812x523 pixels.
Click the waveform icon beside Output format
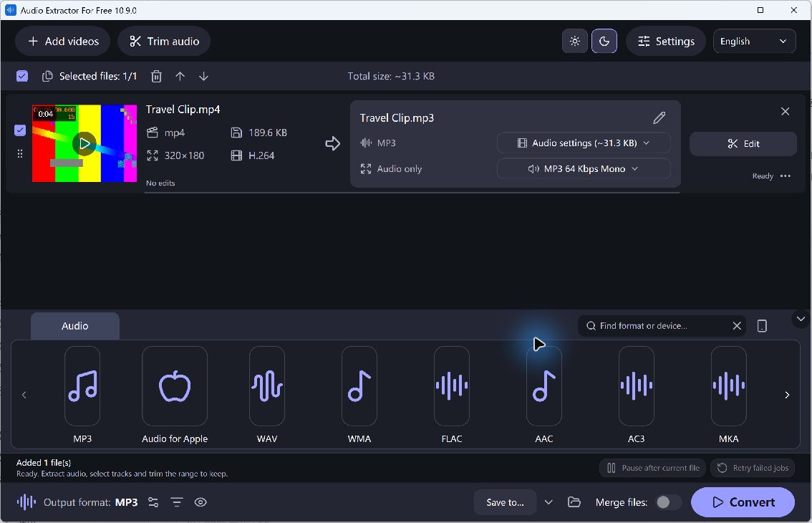26,502
